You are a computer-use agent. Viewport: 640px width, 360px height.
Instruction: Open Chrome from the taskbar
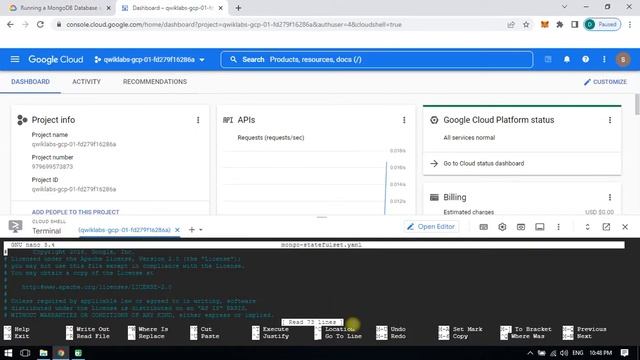click(x=61, y=353)
